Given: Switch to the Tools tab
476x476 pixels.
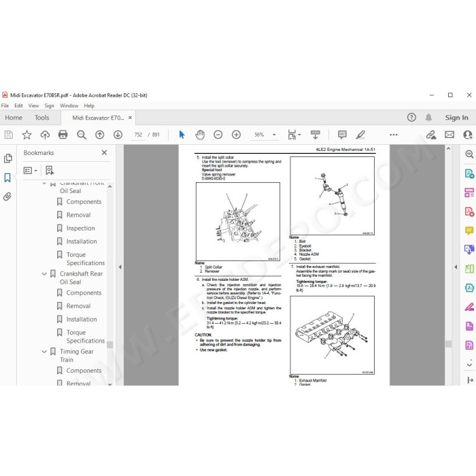Looking at the screenshot, I should point(41,118).
